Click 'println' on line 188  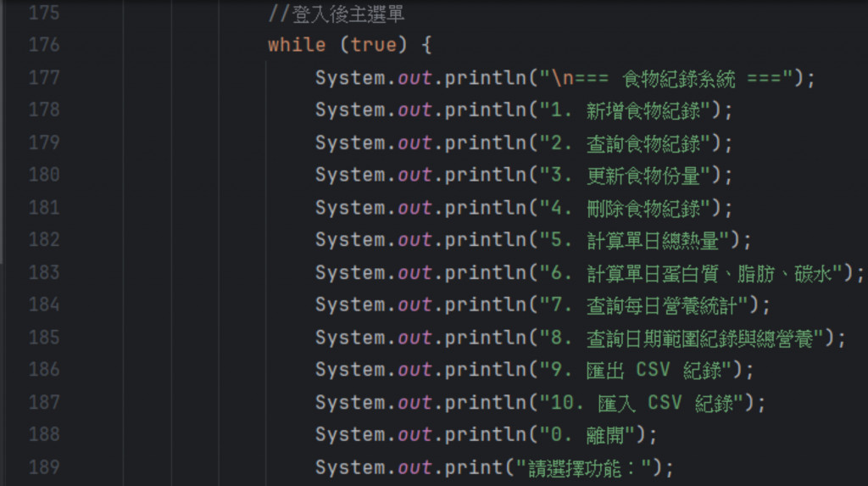(x=486, y=434)
